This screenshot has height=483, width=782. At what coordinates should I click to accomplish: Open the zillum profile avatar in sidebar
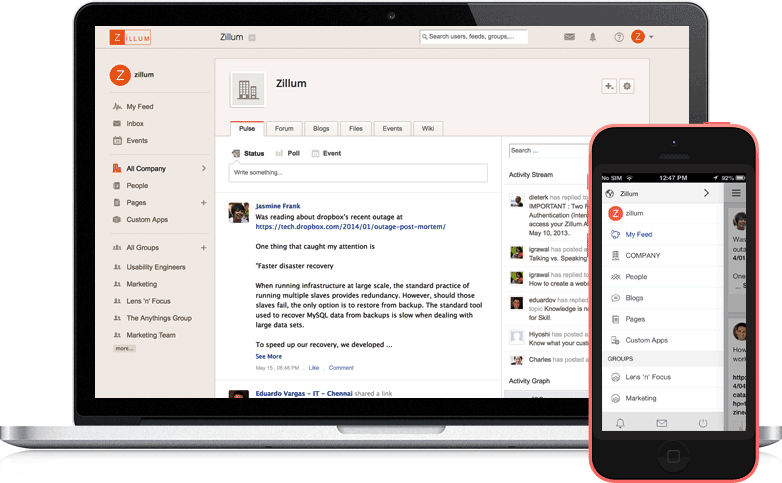point(120,75)
